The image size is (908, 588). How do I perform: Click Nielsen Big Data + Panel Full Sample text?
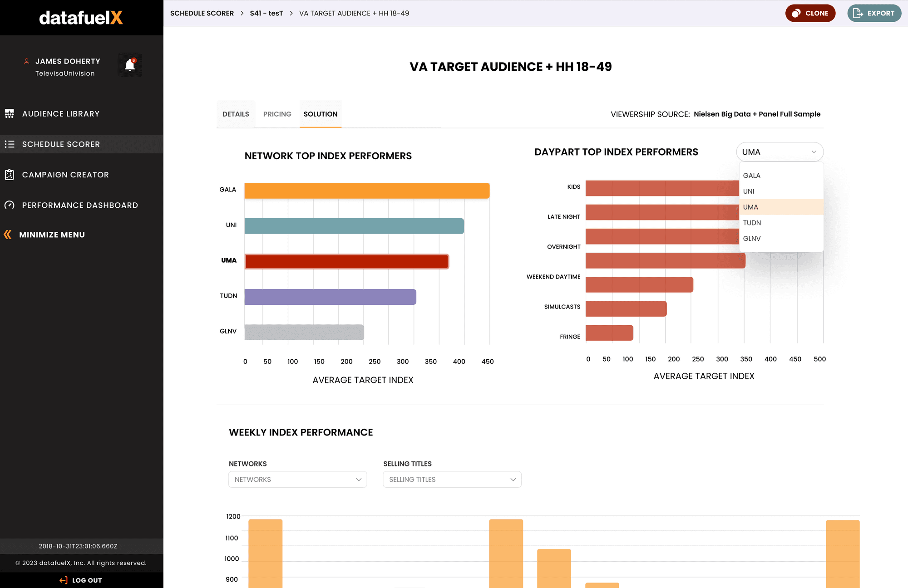click(x=757, y=114)
